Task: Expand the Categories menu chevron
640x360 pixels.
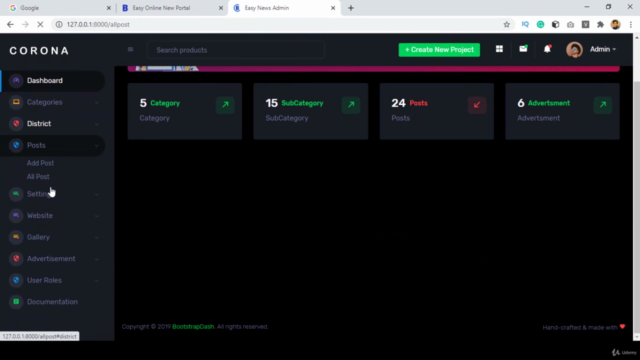Action: coord(97,102)
